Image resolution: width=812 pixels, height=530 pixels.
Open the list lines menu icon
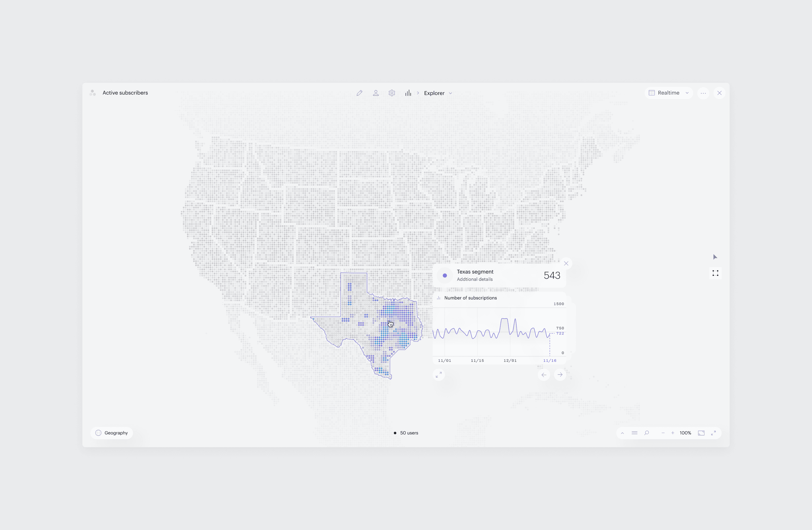634,433
